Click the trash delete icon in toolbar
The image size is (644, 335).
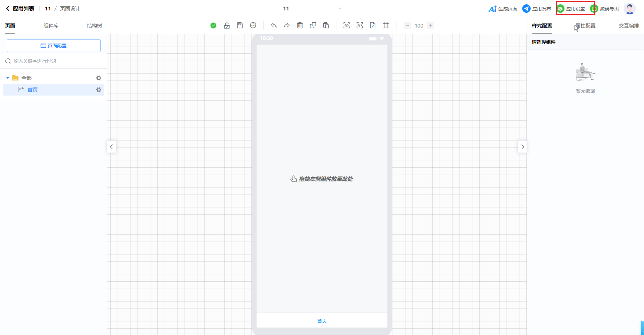[300, 25]
